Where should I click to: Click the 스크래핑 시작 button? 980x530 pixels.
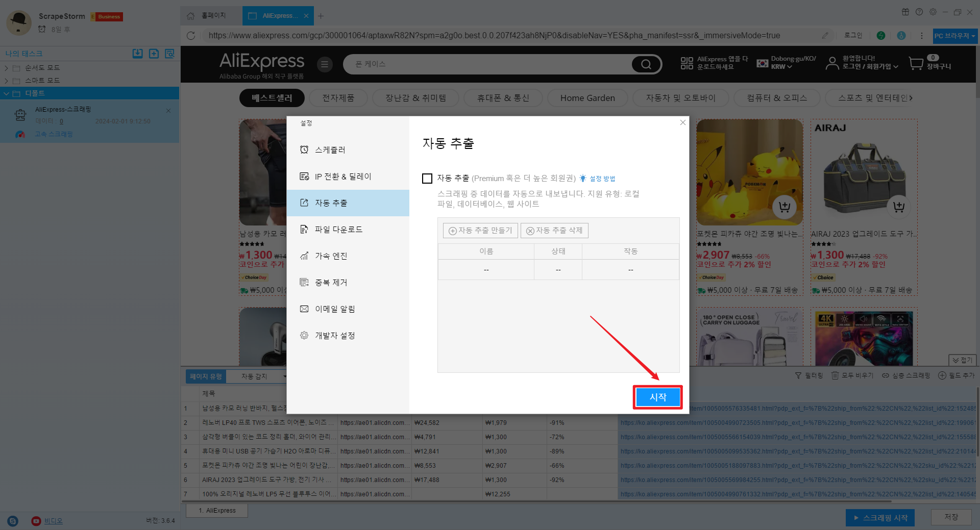click(880, 518)
